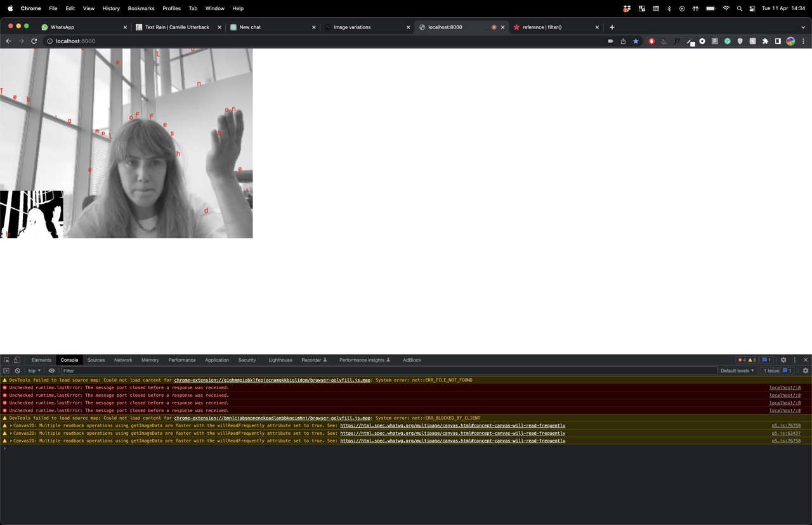This screenshot has height=525, width=812.
Task: Toggle the console sidebar panel
Action: 6,371
